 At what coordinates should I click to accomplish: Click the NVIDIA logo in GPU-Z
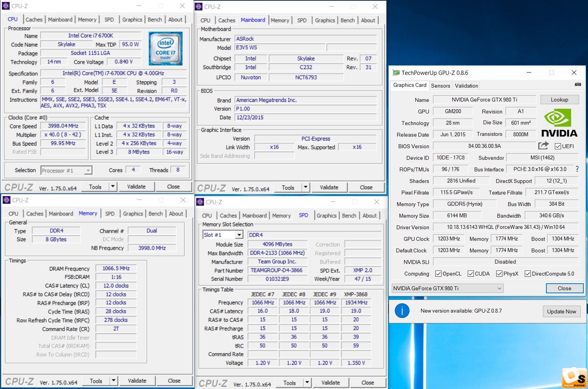[559, 123]
